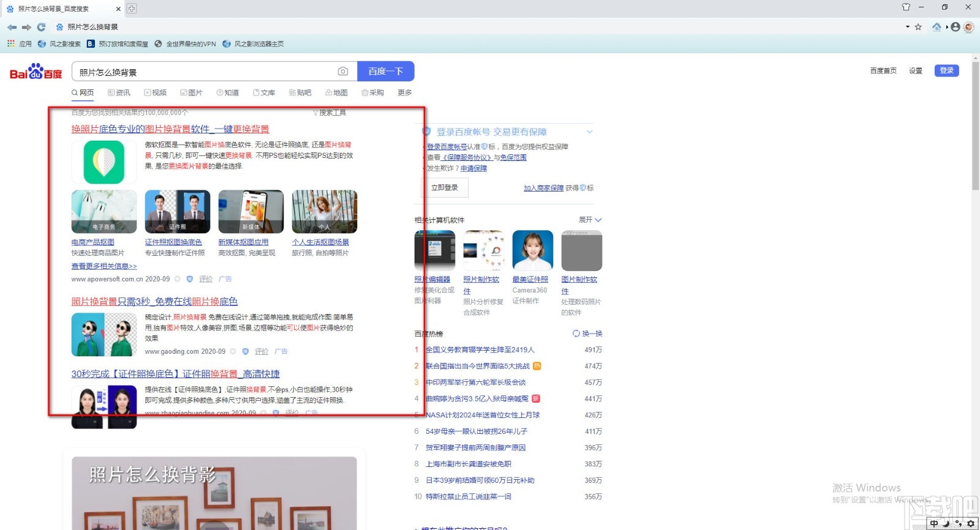The height and width of the screenshot is (530, 980).
Task: Open the 换照片底色专业的图片换背景软件 result title
Action: pos(170,129)
